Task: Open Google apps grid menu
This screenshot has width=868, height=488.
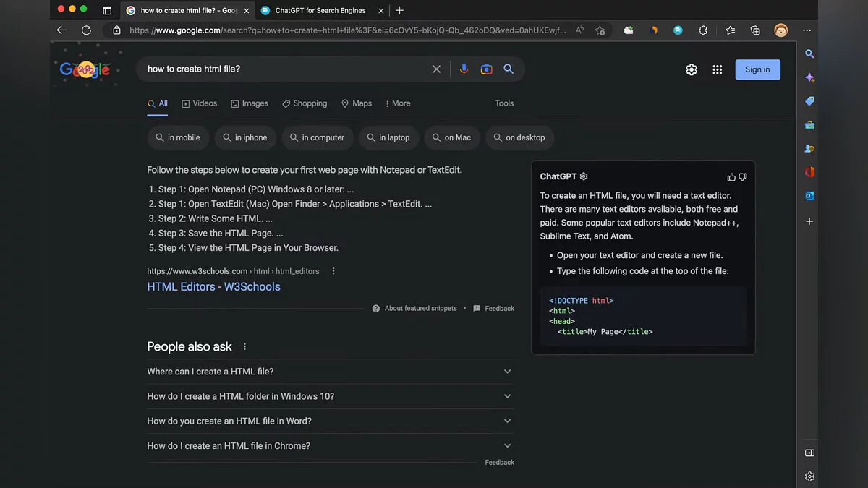Action: click(717, 69)
